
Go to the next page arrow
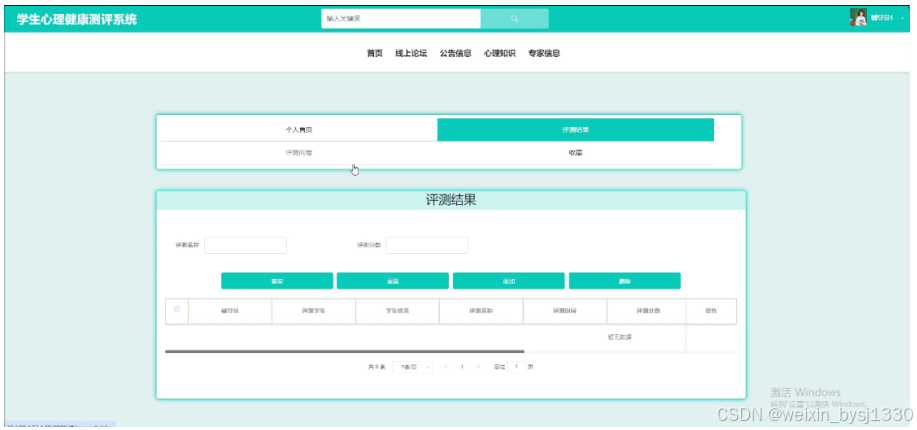[x=478, y=367]
